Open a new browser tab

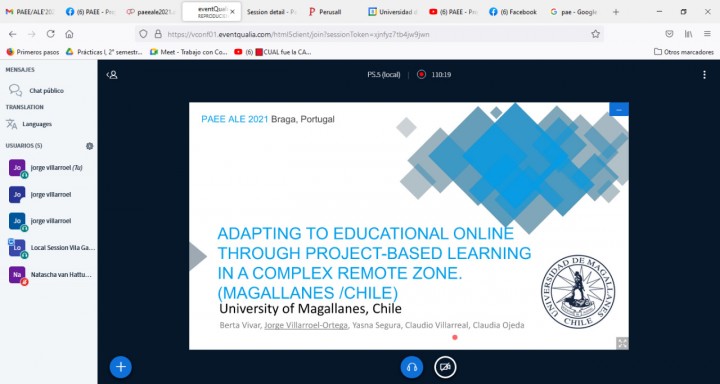click(616, 12)
